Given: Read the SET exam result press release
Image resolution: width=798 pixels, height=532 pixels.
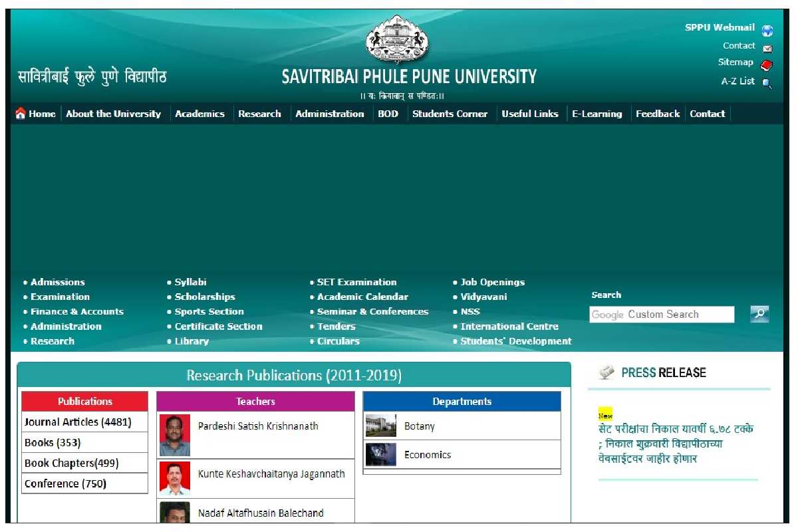Looking at the screenshot, I should pyautogui.click(x=676, y=444).
